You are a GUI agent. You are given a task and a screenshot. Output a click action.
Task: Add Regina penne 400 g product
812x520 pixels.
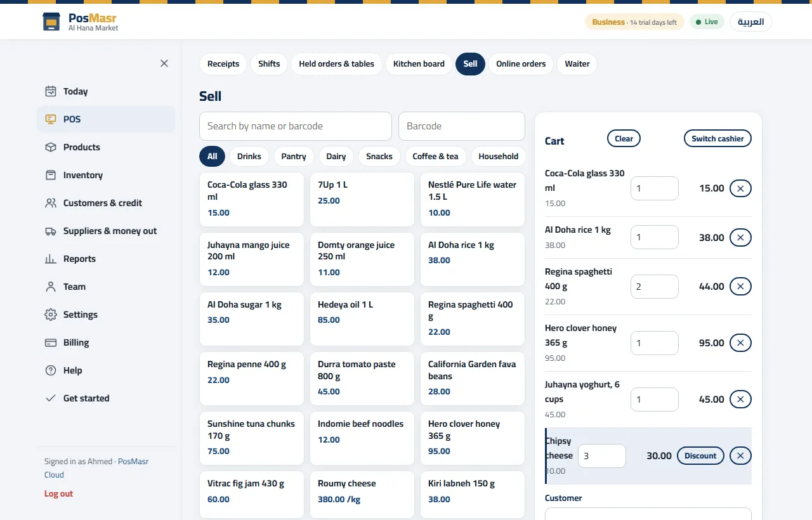click(x=252, y=379)
